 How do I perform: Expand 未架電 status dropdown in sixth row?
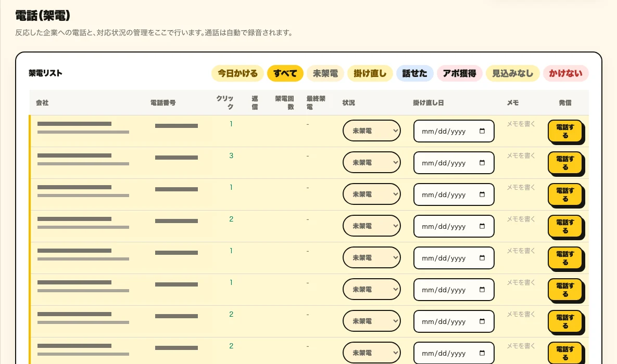(372, 289)
